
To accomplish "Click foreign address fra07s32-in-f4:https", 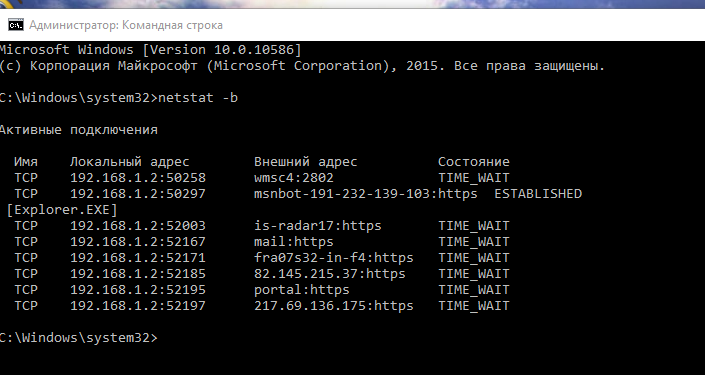I will [334, 258].
